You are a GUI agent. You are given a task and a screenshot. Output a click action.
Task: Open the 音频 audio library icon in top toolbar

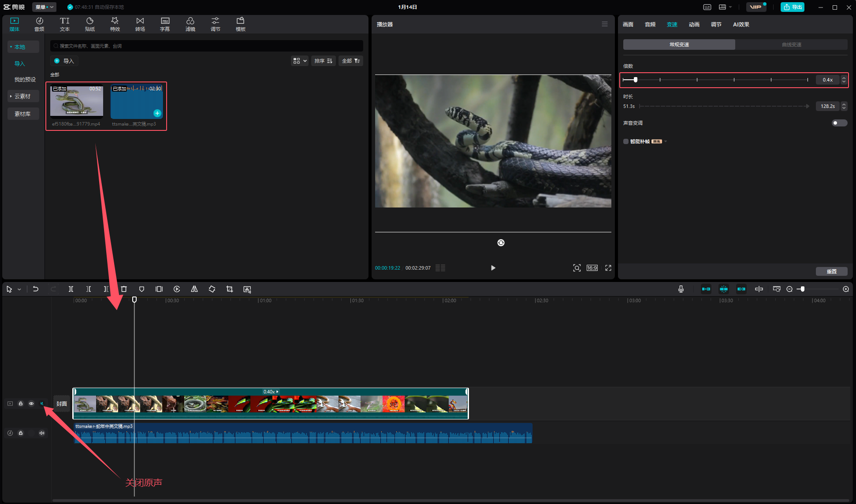pyautogui.click(x=39, y=24)
